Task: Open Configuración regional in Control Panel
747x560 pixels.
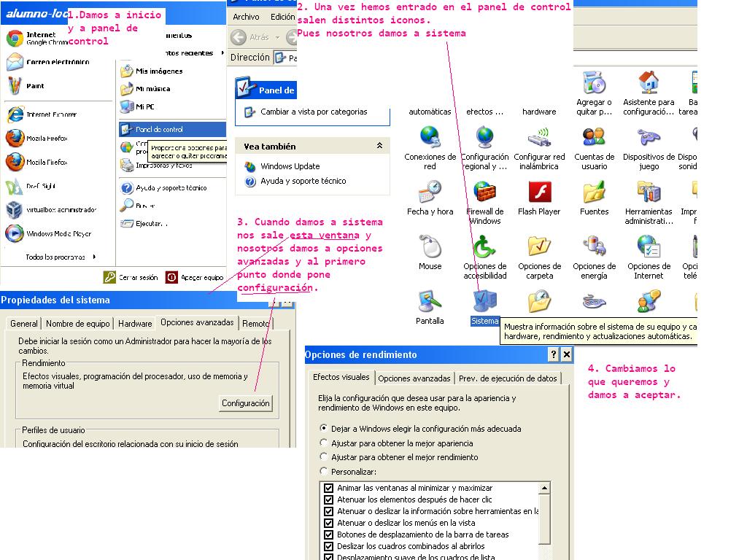Action: (x=484, y=147)
